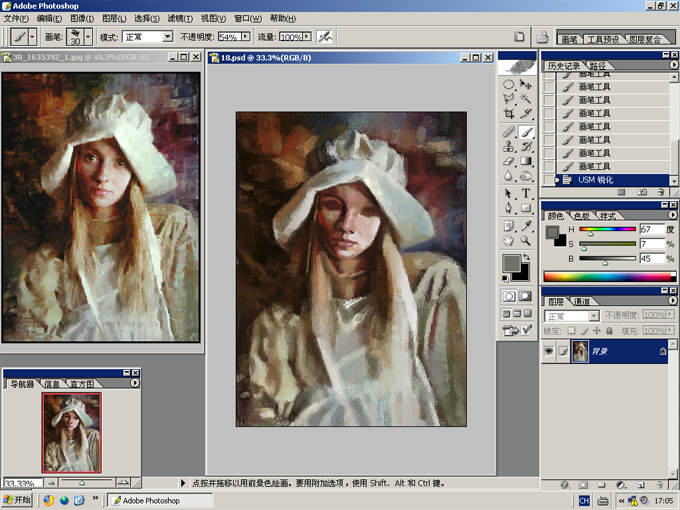Image resolution: width=680 pixels, height=510 pixels.
Task: Select the History Brush tool
Action: pos(526,147)
